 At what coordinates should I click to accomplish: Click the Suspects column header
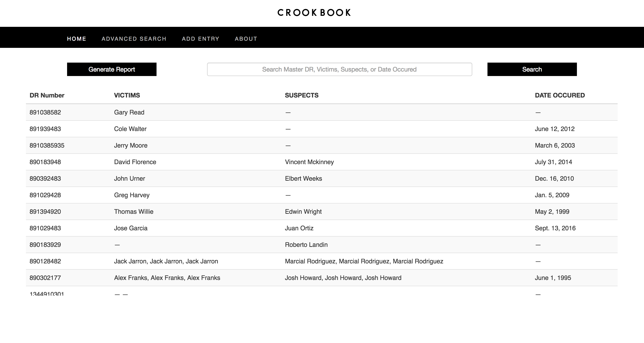point(301,95)
